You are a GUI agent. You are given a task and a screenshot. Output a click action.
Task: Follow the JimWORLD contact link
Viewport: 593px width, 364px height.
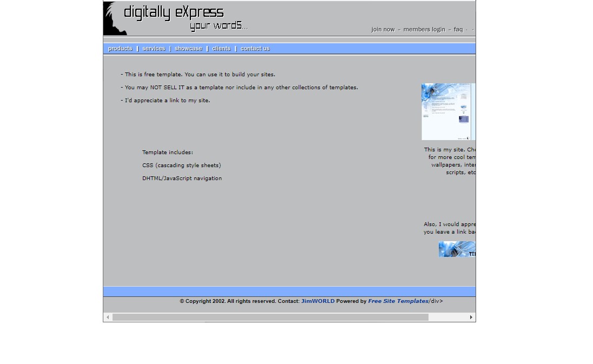(318, 301)
